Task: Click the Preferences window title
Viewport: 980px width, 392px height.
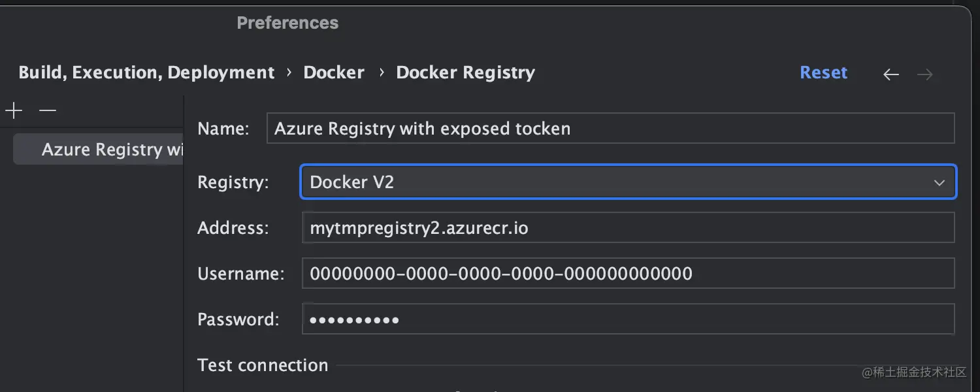Action: [287, 23]
